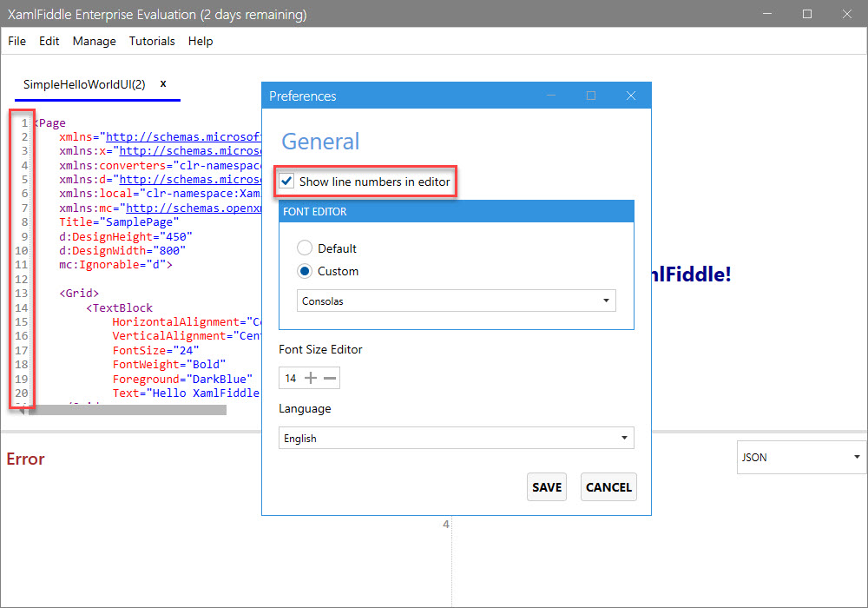Click the d:DesignHeight="450" code line

pos(126,236)
